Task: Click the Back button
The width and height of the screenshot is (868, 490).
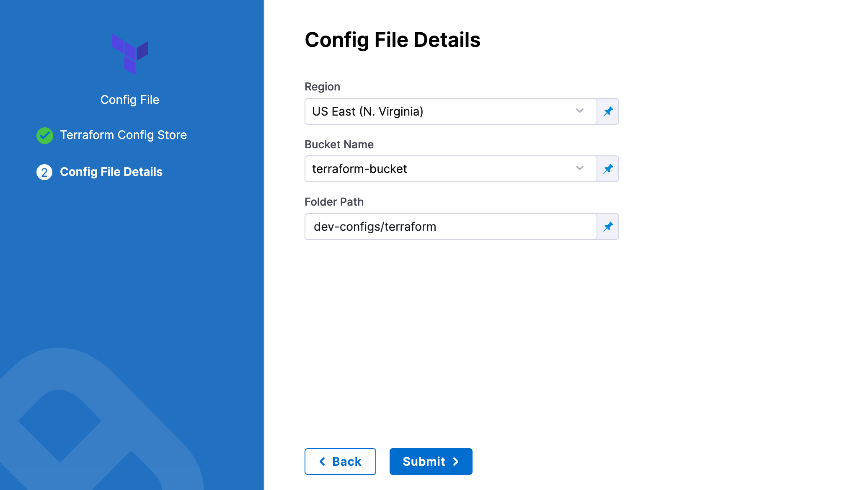Action: tap(340, 462)
